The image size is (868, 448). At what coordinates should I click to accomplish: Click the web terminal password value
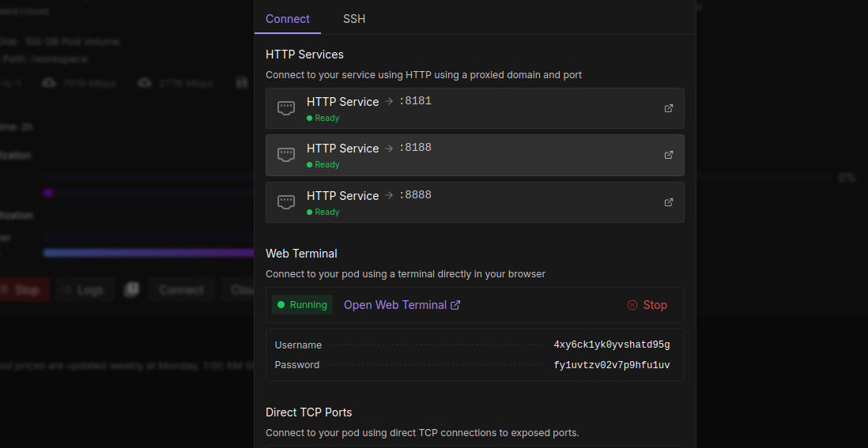pyautogui.click(x=611, y=365)
